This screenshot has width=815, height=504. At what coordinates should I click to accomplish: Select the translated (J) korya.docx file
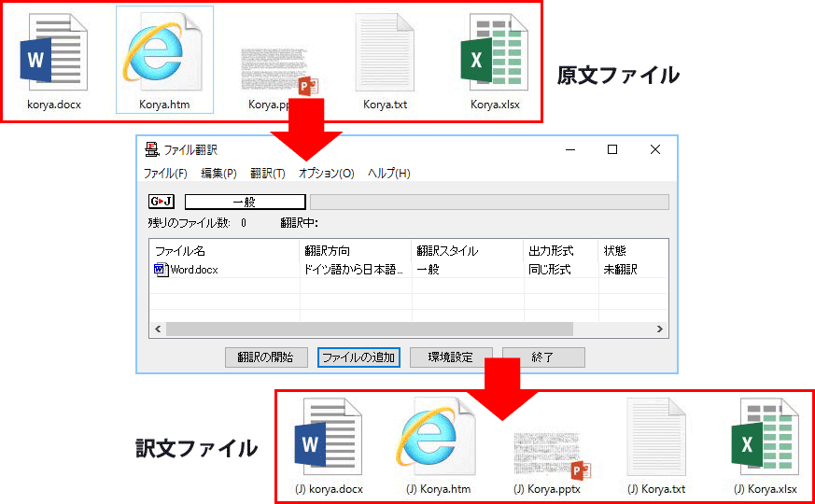329,446
